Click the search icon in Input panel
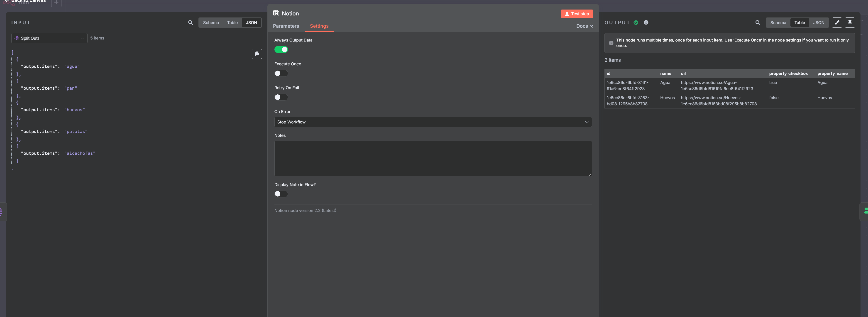 tap(190, 23)
